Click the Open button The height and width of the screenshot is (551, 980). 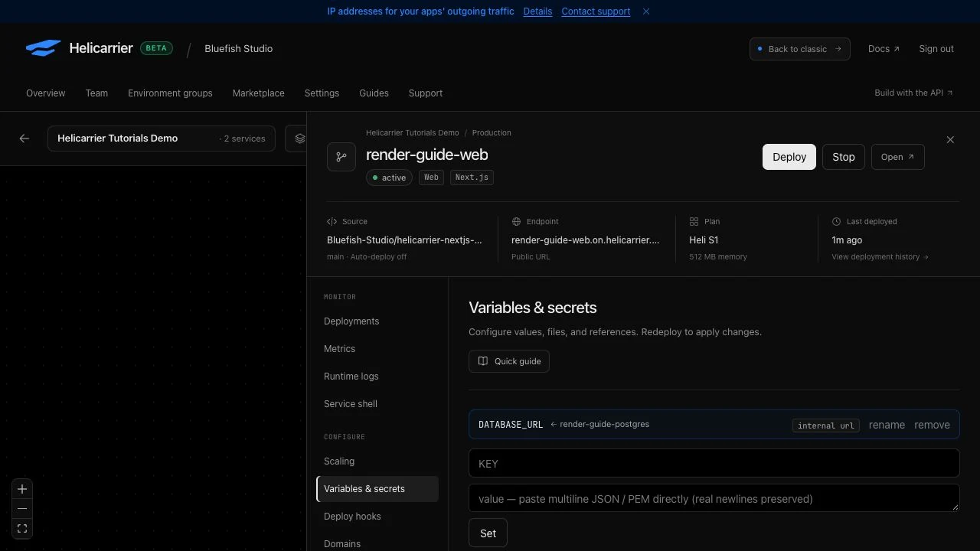point(897,157)
